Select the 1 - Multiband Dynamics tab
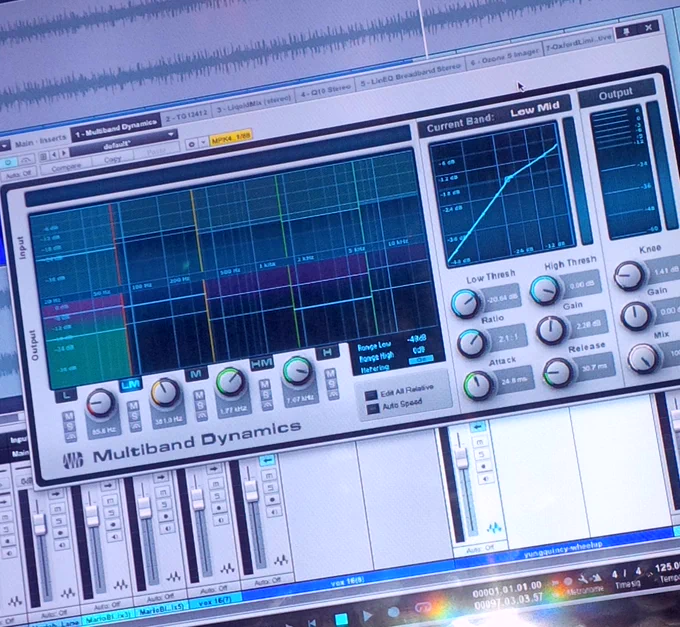680x627 pixels. click(x=115, y=129)
